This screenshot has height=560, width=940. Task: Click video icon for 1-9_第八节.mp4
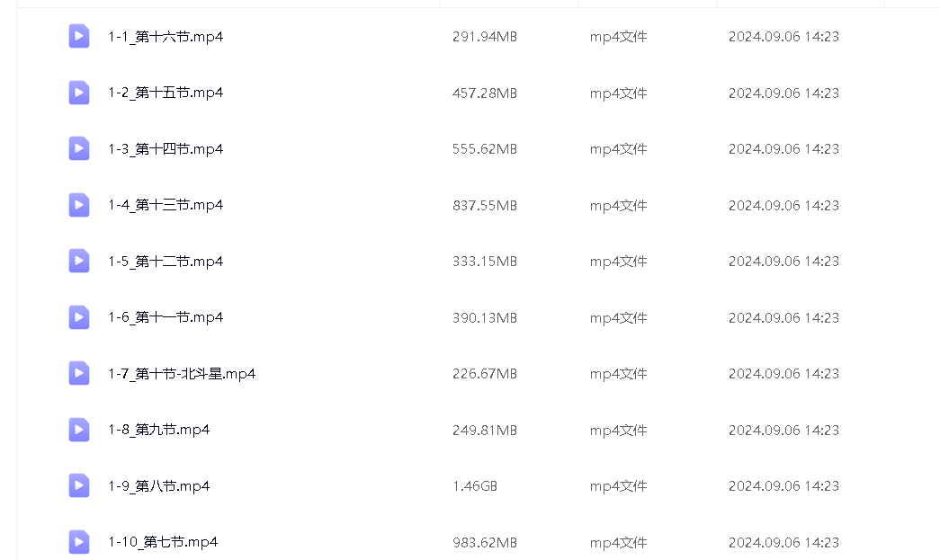(x=79, y=486)
